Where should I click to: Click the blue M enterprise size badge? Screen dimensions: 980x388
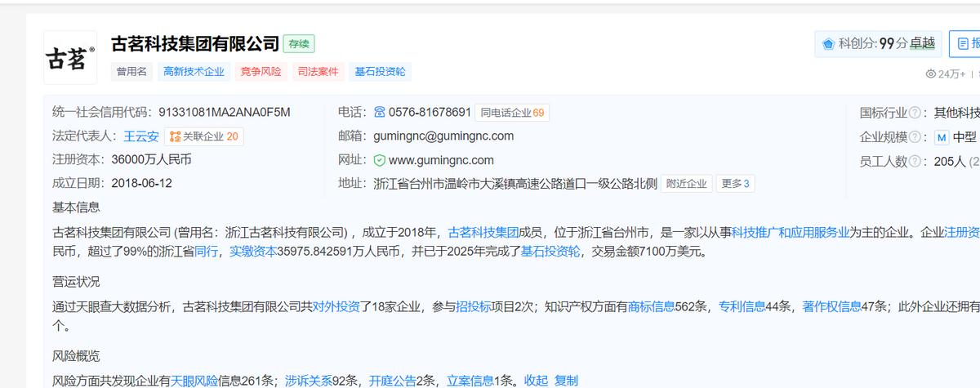[942, 137]
